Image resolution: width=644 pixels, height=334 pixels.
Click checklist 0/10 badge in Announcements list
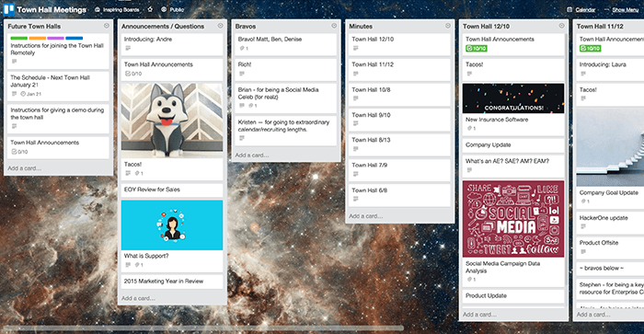click(x=133, y=74)
